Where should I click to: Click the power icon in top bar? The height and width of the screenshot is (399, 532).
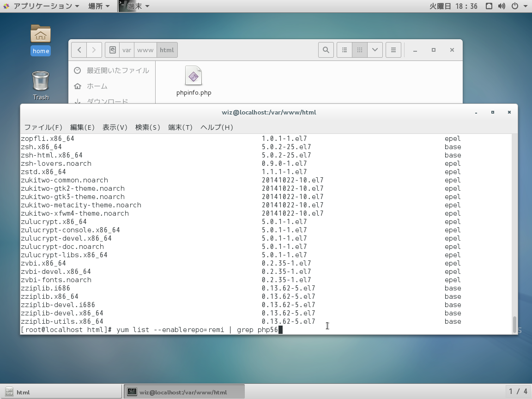pyautogui.click(x=515, y=6)
